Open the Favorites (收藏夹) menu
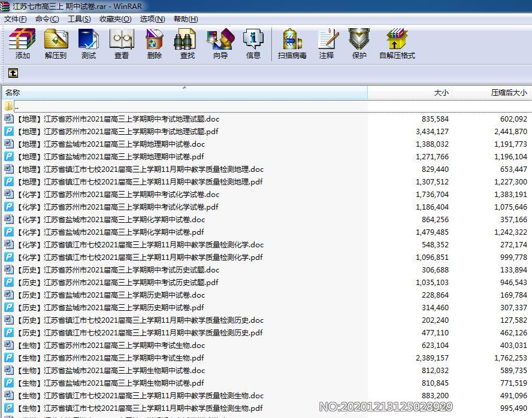The width and height of the screenshot is (532, 418). tap(115, 19)
